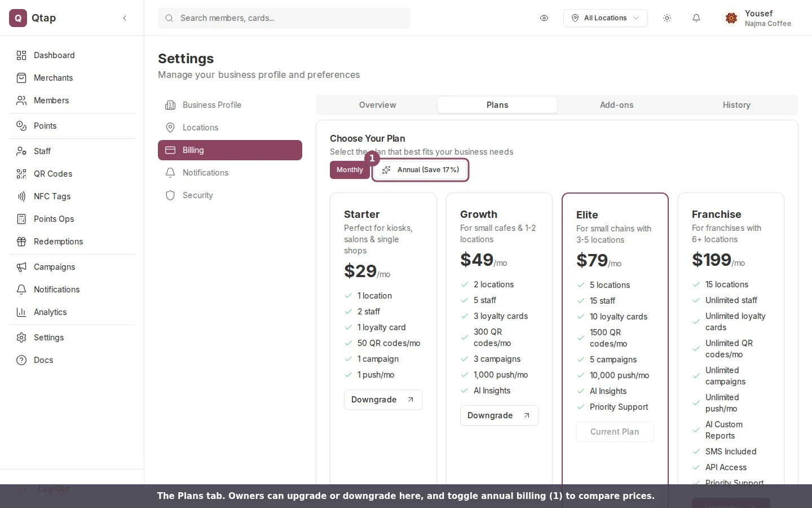The height and width of the screenshot is (508, 812).
Task: Click the Qtap logo icon
Action: (x=18, y=18)
